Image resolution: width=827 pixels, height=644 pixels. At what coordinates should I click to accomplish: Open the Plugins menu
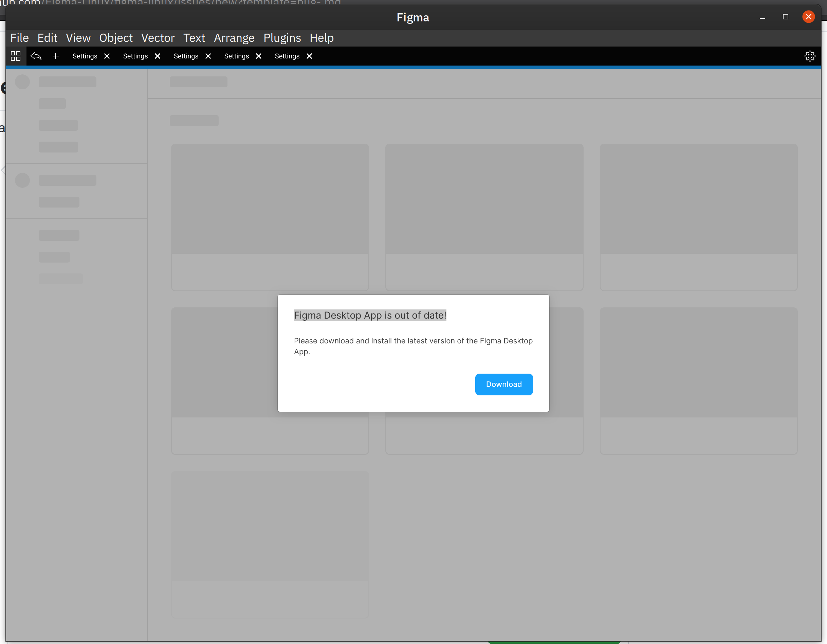(282, 37)
